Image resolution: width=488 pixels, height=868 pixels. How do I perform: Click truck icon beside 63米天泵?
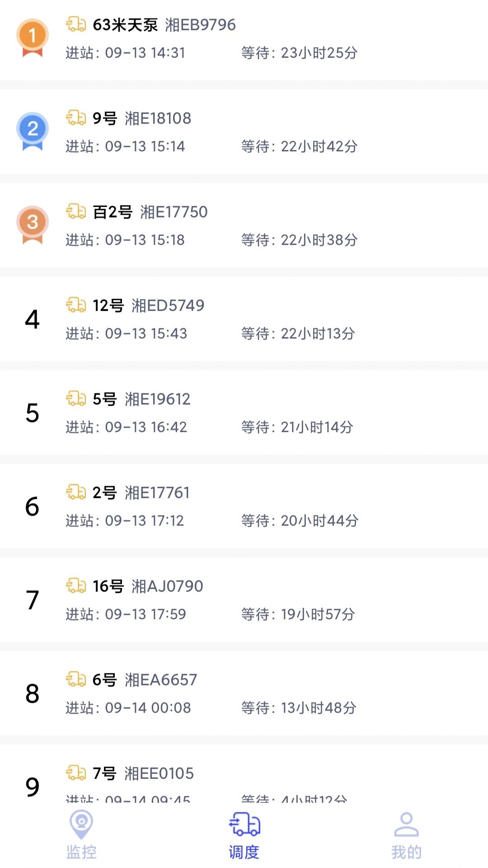76,24
